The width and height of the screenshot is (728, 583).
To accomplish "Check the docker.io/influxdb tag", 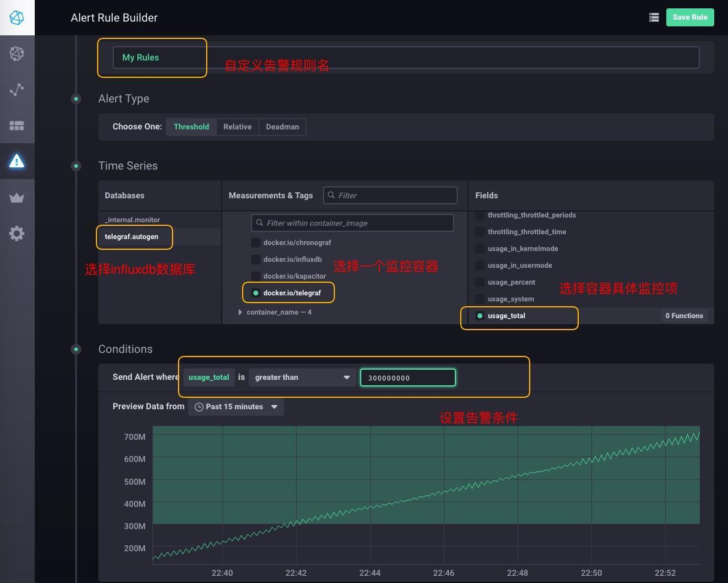I will click(x=255, y=259).
